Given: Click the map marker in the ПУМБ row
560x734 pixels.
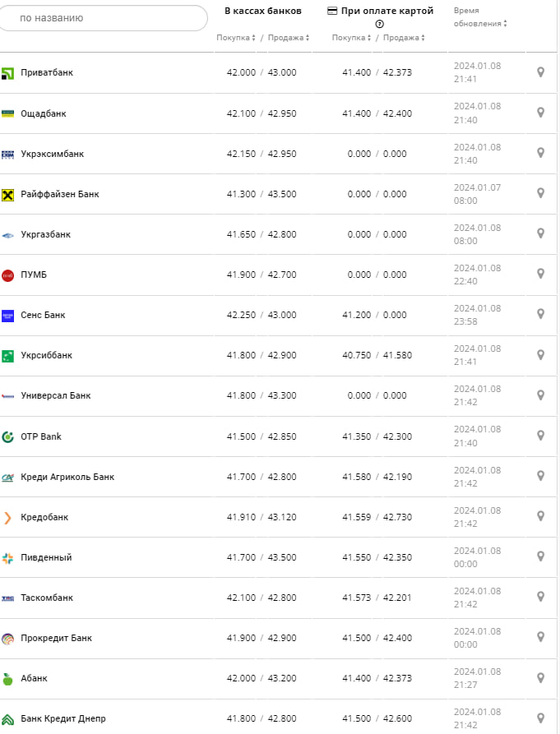Looking at the screenshot, I should [540, 274].
